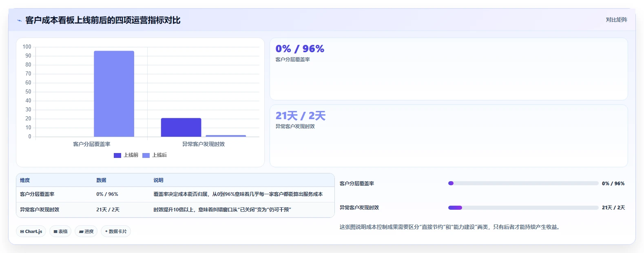
Task: Click the 21天 / 2天 progress value label
Action: [613, 208]
